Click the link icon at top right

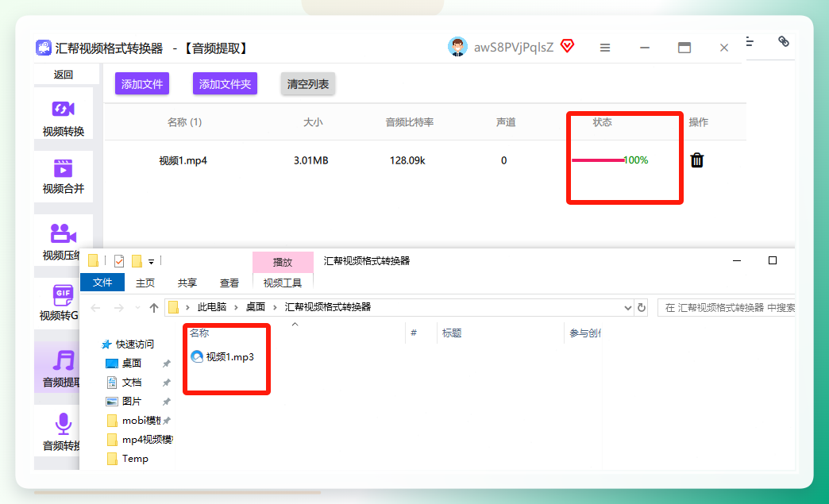pos(784,41)
